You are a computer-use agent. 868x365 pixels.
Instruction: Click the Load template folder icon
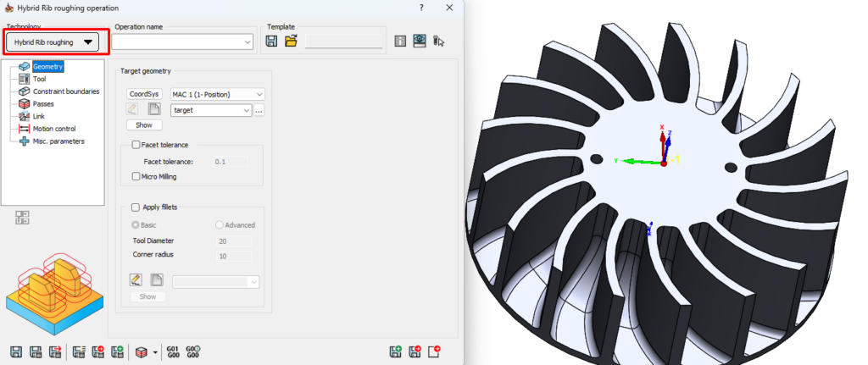(x=291, y=41)
